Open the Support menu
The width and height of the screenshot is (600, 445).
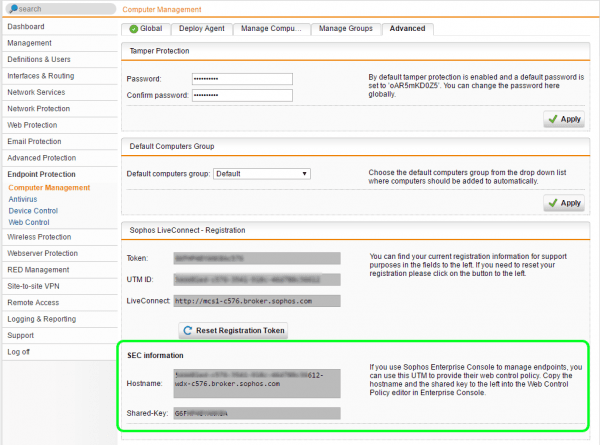[x=60, y=336]
